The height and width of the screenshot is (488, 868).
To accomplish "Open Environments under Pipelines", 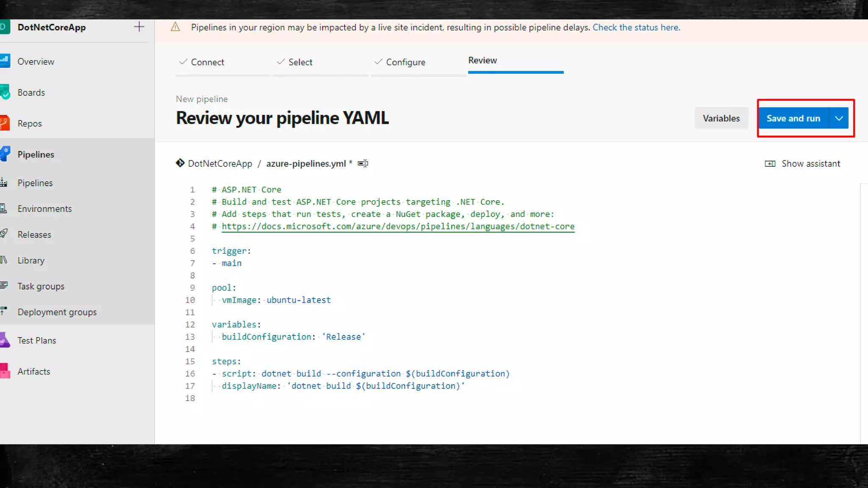I will (45, 209).
